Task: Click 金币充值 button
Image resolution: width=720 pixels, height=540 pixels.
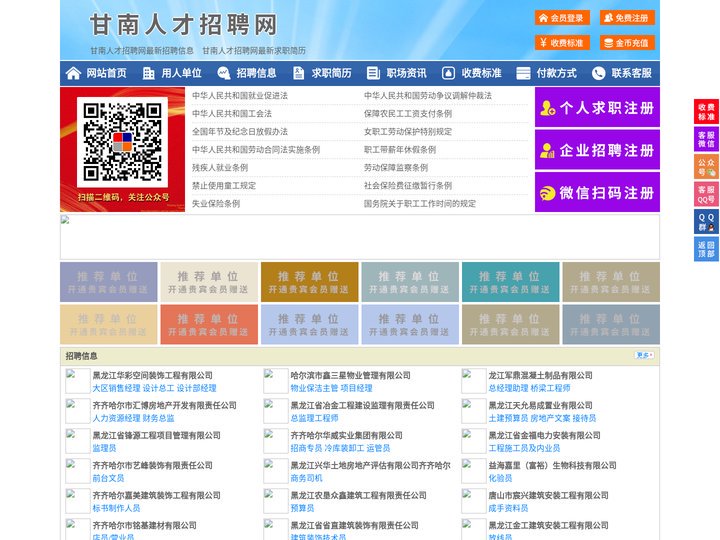Action: pyautogui.click(x=627, y=43)
